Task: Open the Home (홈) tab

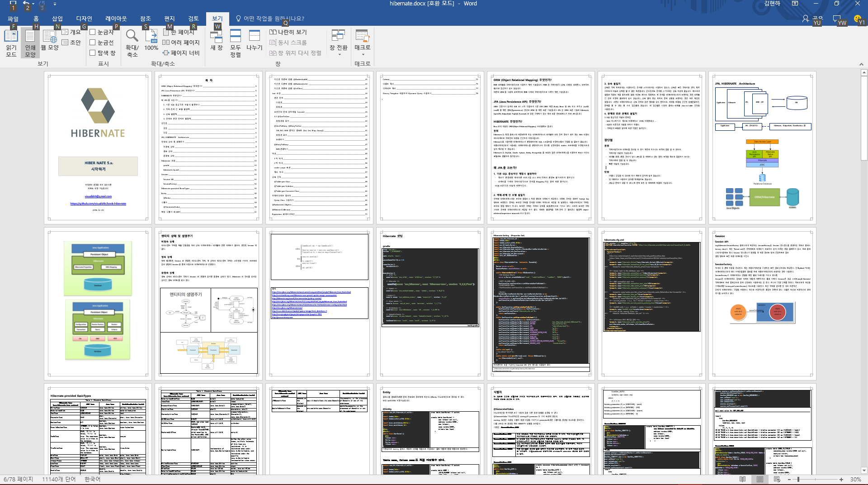Action: [36, 19]
